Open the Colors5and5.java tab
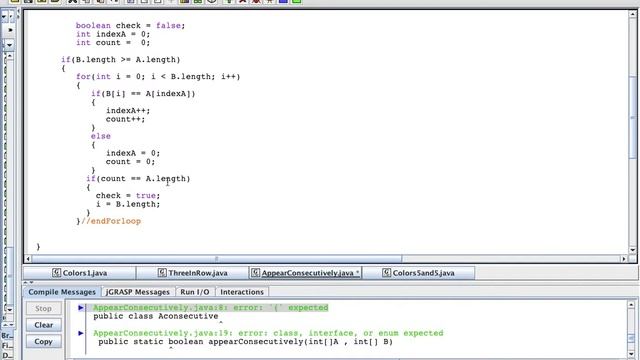 [419, 273]
